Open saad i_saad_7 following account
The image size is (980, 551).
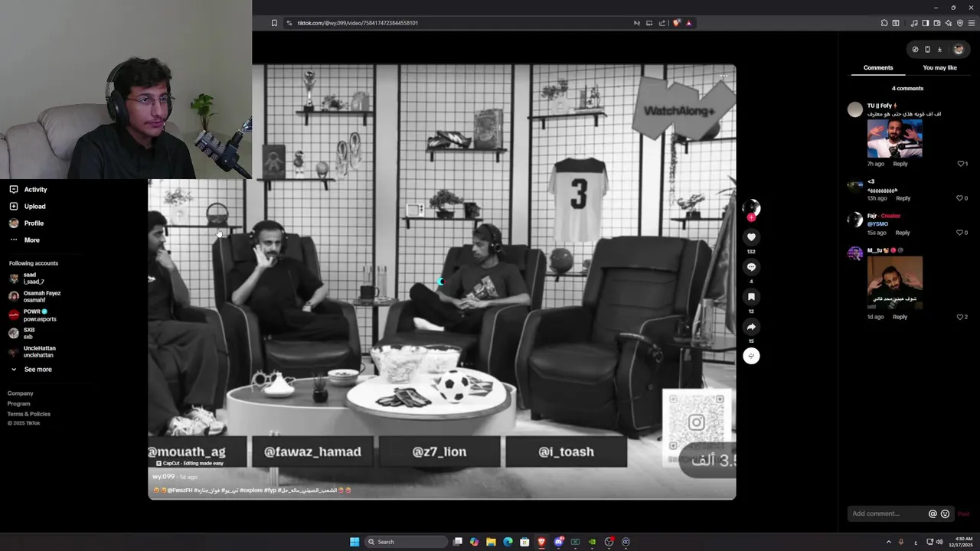pyautogui.click(x=27, y=278)
